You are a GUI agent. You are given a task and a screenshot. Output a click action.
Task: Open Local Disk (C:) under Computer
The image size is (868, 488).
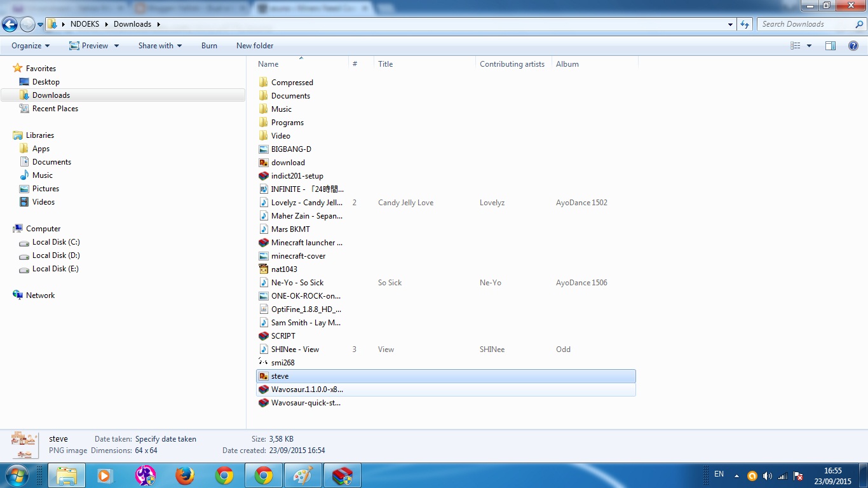[x=55, y=242]
